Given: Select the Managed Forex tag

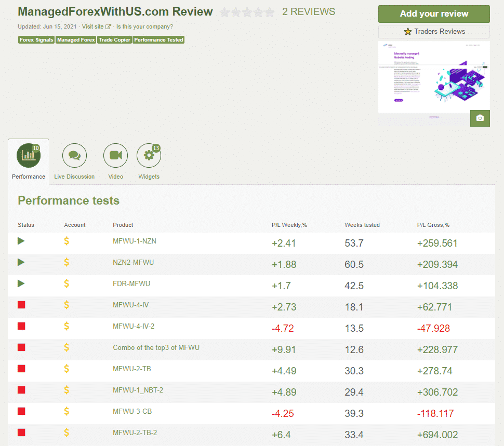Looking at the screenshot, I should tap(76, 40).
